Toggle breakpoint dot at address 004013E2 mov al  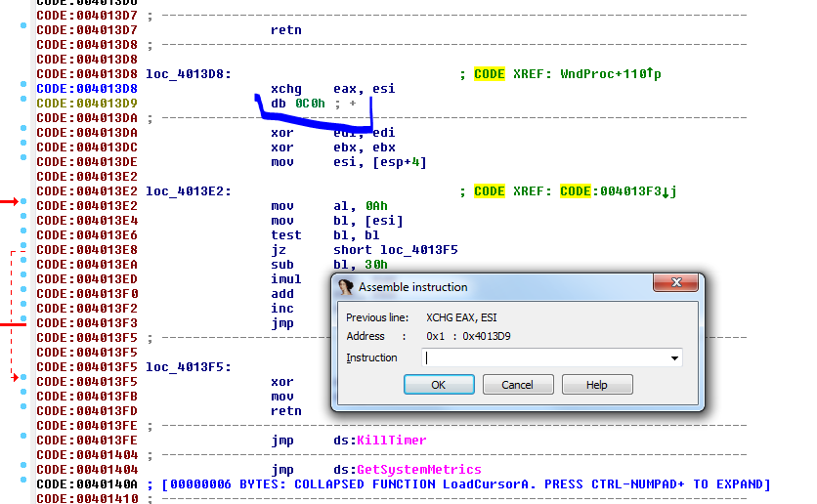(x=24, y=206)
